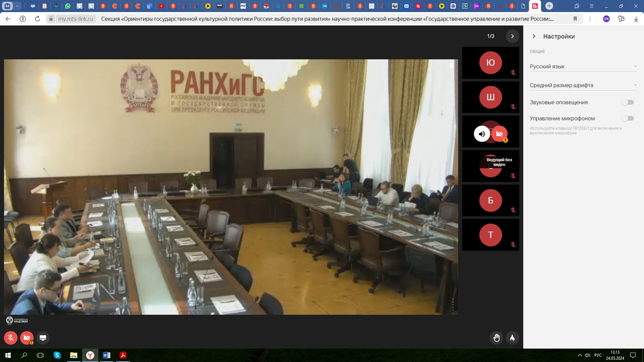
Task: Enable the Звуковые оповещения switch
Action: click(x=628, y=102)
